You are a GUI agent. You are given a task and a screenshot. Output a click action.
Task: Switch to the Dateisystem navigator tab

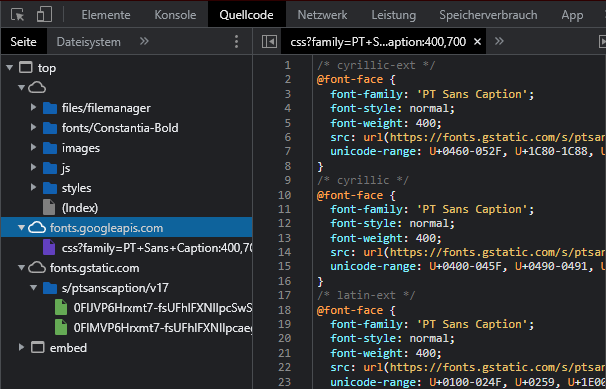(89, 42)
